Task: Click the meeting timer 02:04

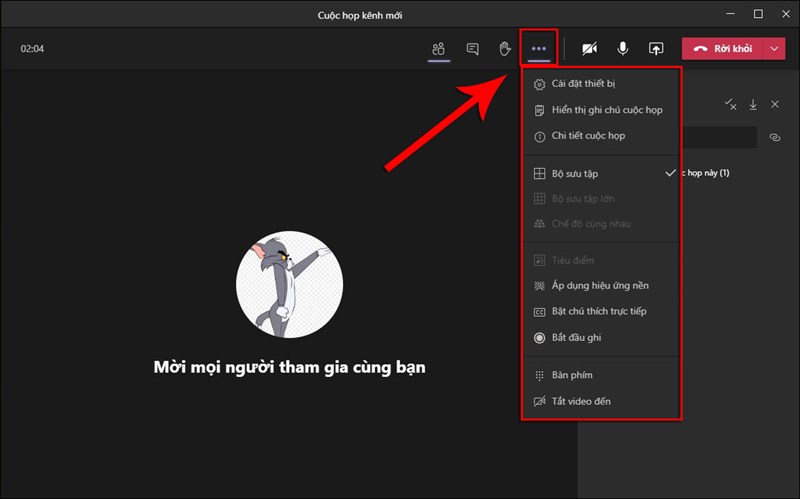Action: tap(32, 49)
